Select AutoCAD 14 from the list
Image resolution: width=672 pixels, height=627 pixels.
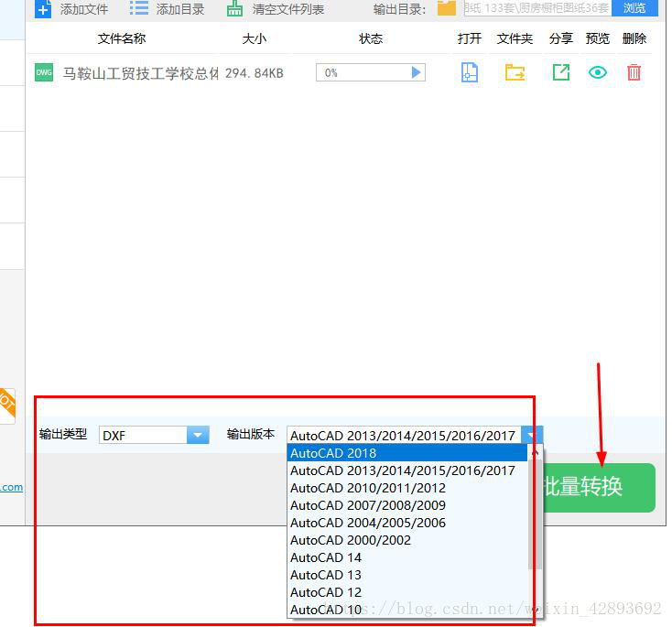(406, 557)
